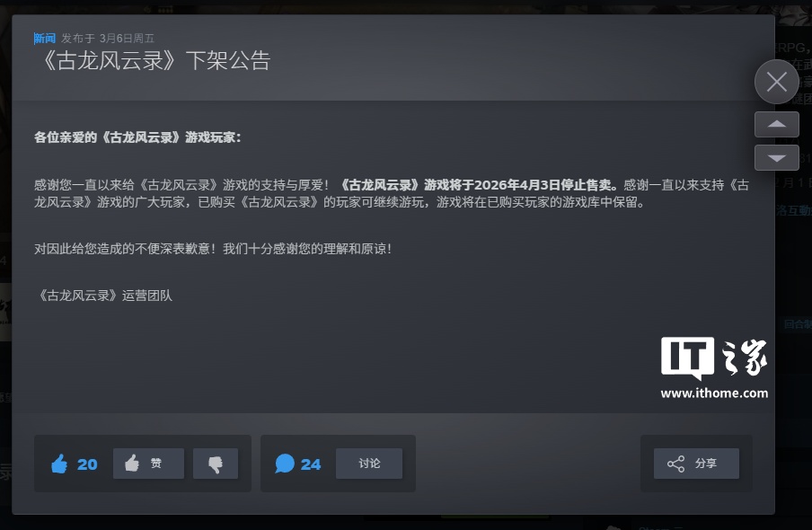Click the thumbs-down dislike button
This screenshot has height=530, width=812.
pos(216,464)
